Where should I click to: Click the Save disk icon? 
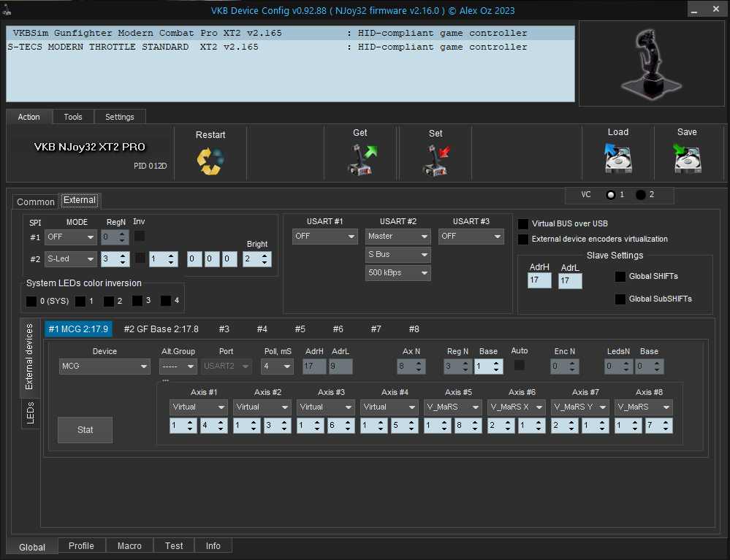pyautogui.click(x=686, y=158)
